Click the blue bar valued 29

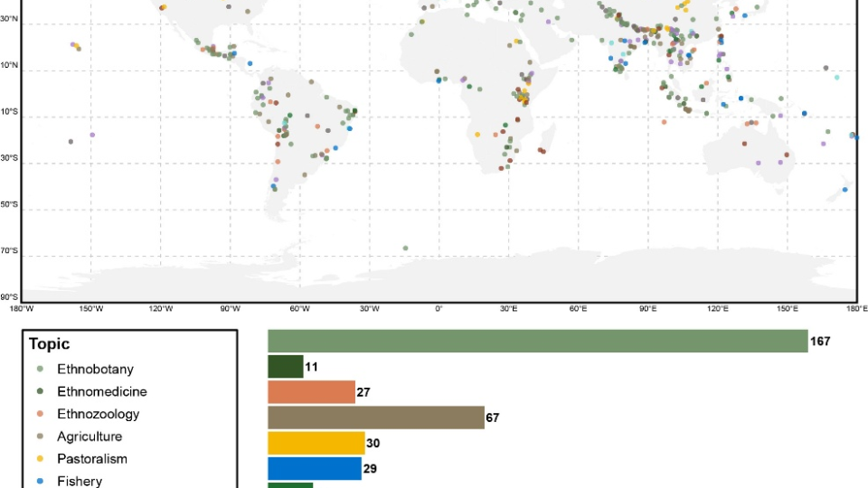pyautogui.click(x=314, y=468)
